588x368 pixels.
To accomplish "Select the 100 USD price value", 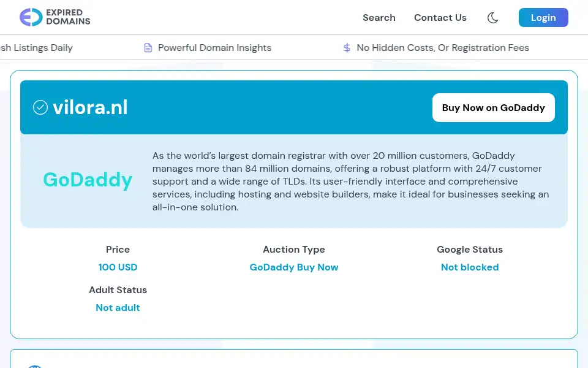I will [118, 267].
